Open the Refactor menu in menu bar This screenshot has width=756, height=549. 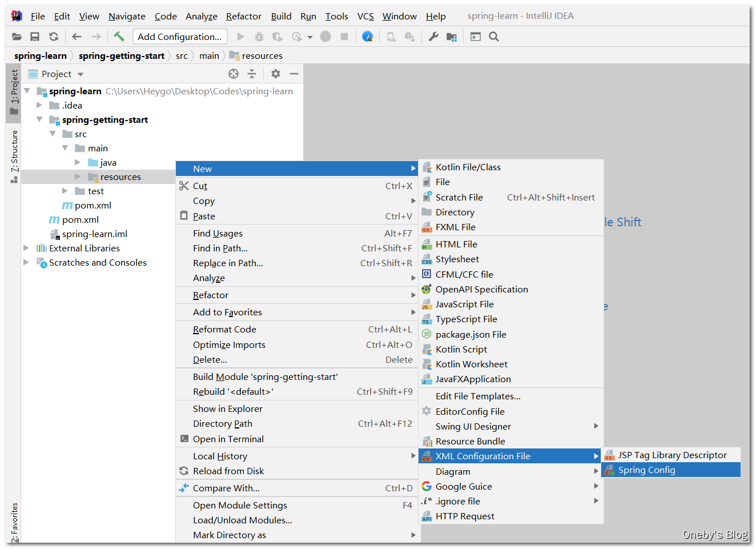(x=244, y=16)
